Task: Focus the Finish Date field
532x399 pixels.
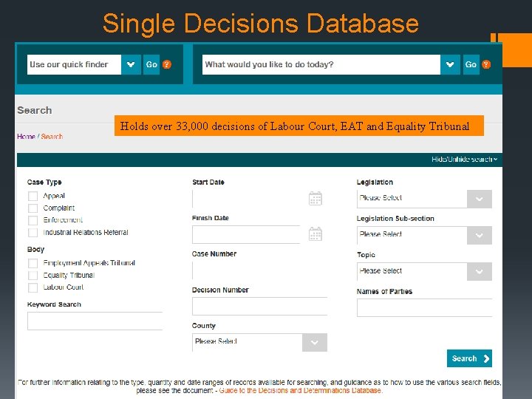Action: pyautogui.click(x=246, y=234)
